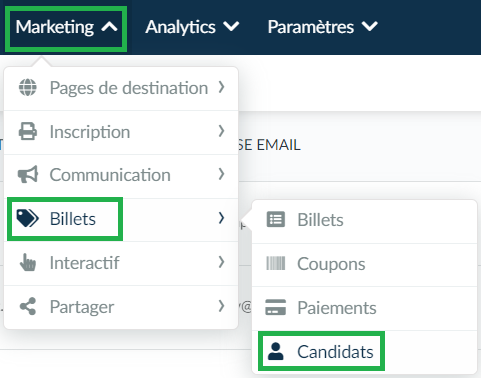This screenshot has width=481, height=378.
Task: Click the pointing hand Interactif icon
Action: pos(28,262)
